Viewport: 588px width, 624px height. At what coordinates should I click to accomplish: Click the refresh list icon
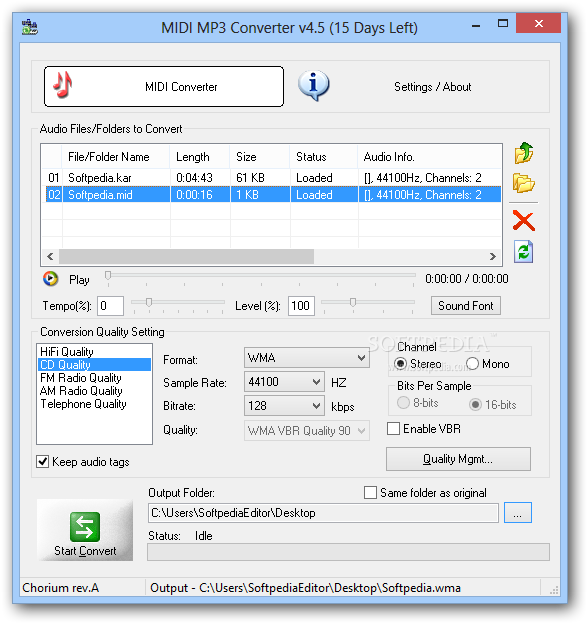tap(524, 252)
